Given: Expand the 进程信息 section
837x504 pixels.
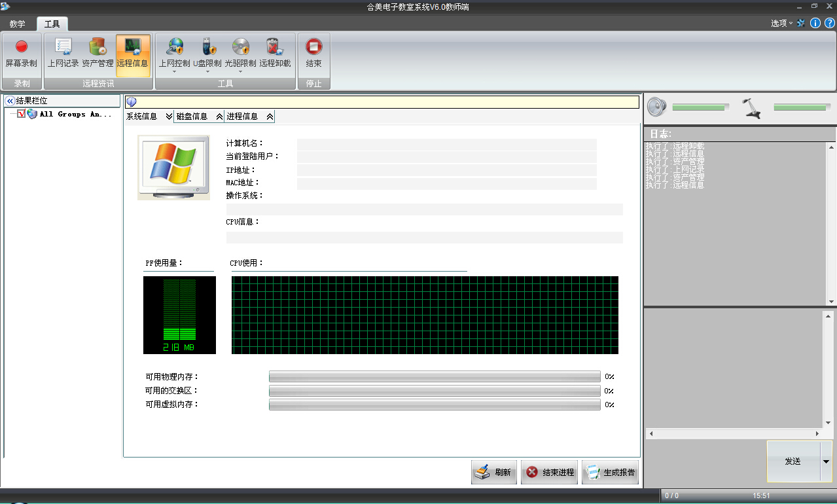Looking at the screenshot, I should click(x=270, y=117).
